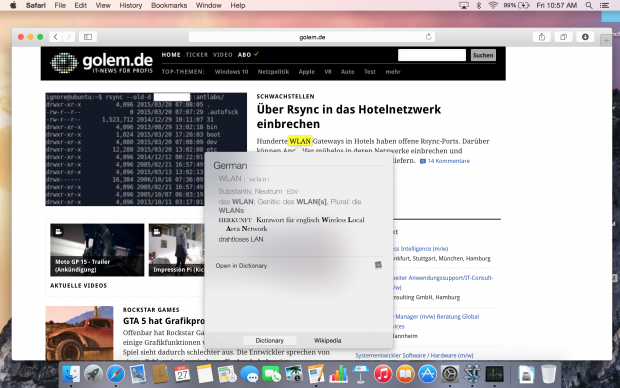Focus the golem.de search field
Screen dimensions: 620x388
432,55
